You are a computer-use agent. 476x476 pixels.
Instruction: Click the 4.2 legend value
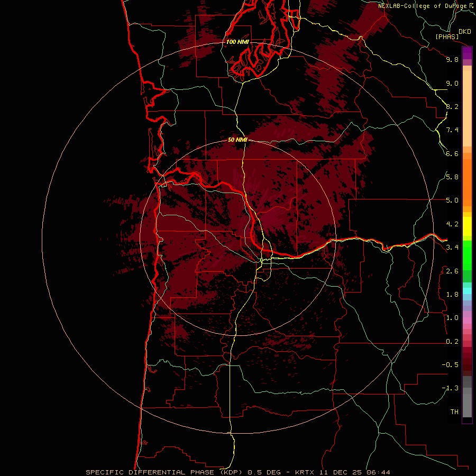tap(452, 224)
